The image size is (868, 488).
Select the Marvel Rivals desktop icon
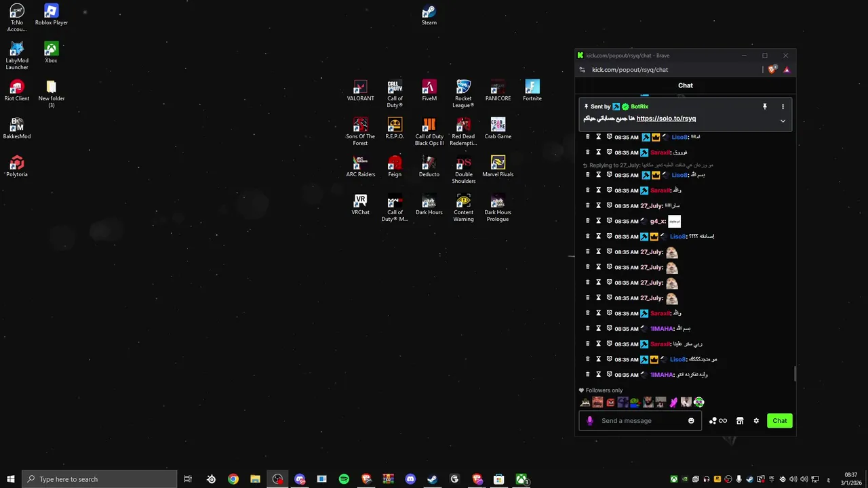click(498, 167)
